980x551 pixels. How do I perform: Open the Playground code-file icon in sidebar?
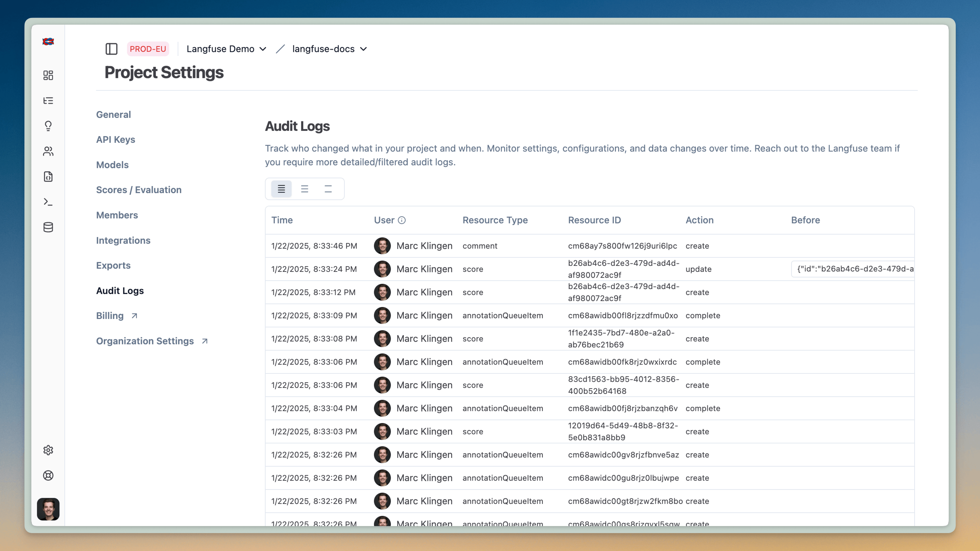pyautogui.click(x=48, y=177)
